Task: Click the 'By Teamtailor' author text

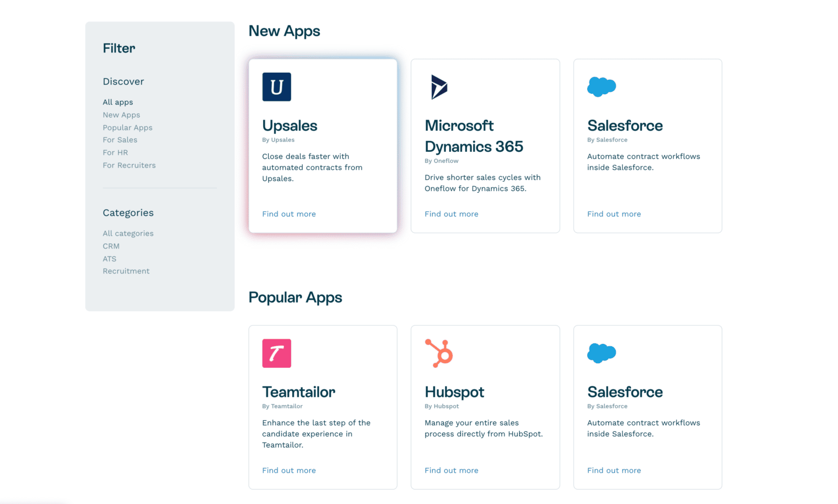Action: [x=282, y=406]
